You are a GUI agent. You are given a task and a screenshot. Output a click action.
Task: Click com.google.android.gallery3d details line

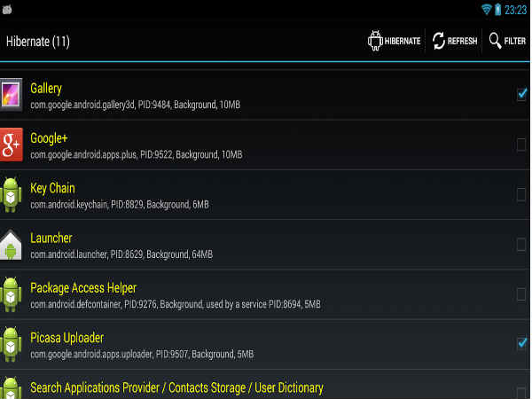click(x=136, y=105)
